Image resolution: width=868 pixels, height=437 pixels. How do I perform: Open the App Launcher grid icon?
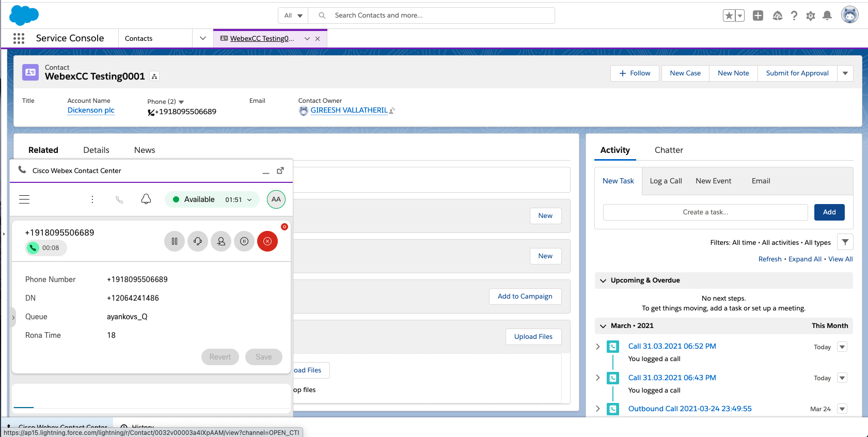(19, 38)
